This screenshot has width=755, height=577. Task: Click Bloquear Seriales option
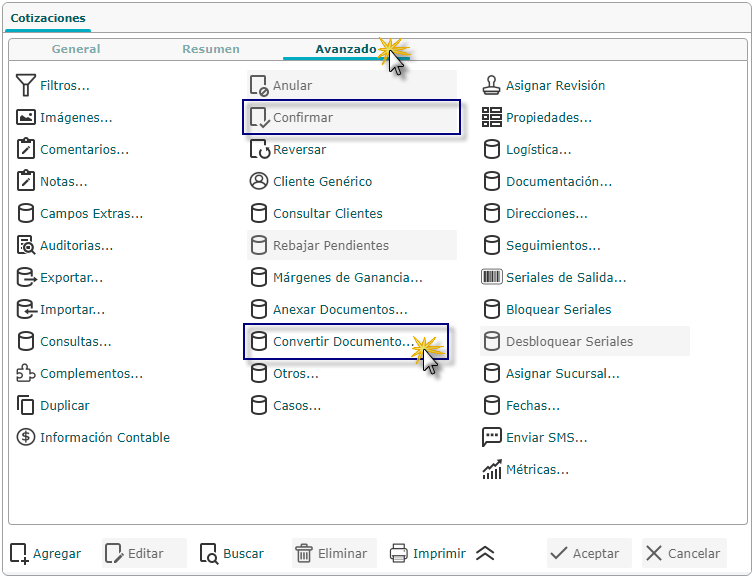click(547, 309)
